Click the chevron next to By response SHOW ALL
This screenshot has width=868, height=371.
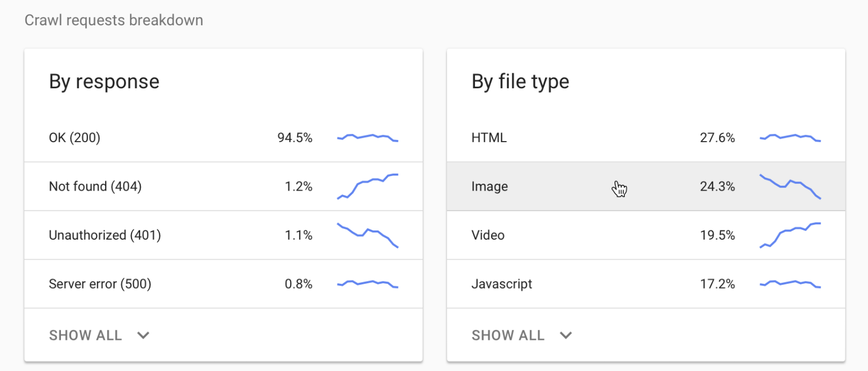[143, 335]
